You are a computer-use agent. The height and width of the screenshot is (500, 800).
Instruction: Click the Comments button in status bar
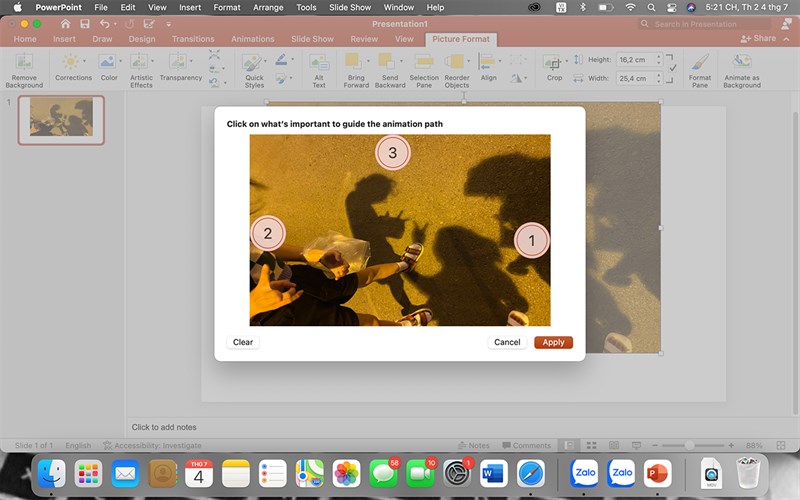pyautogui.click(x=527, y=445)
